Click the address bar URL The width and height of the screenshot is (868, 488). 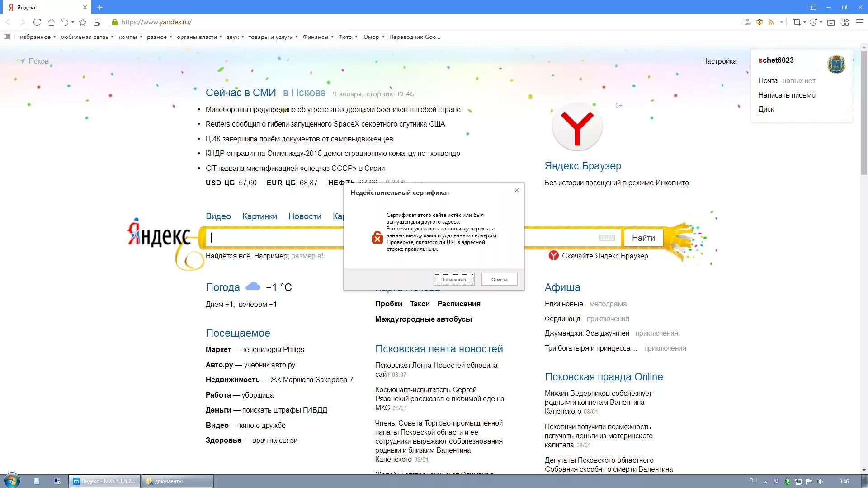point(156,22)
